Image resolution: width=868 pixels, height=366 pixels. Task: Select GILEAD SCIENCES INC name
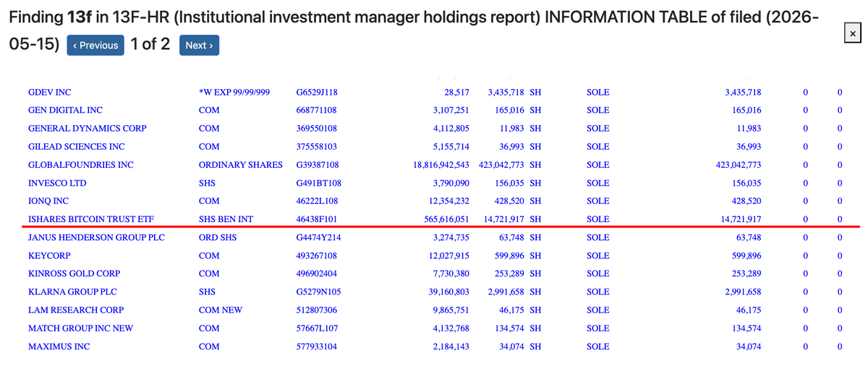(77, 147)
